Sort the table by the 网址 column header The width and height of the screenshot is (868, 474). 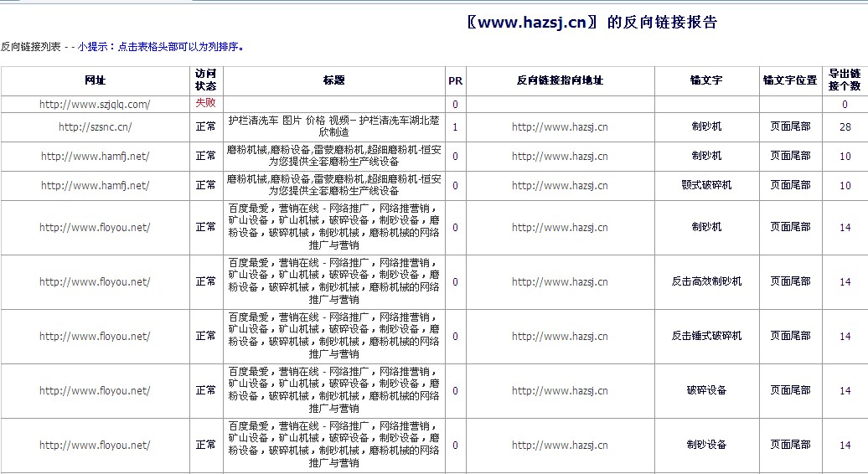(x=95, y=80)
